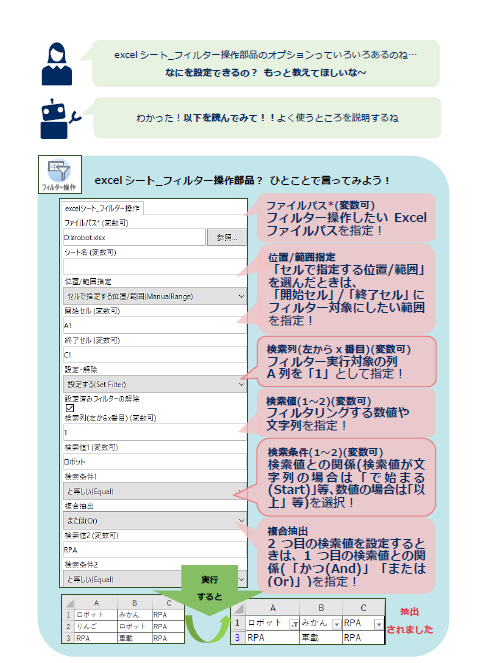Click the 検索列(左からx番目) explanation callout
This screenshot has width=487, height=663.
click(x=346, y=362)
